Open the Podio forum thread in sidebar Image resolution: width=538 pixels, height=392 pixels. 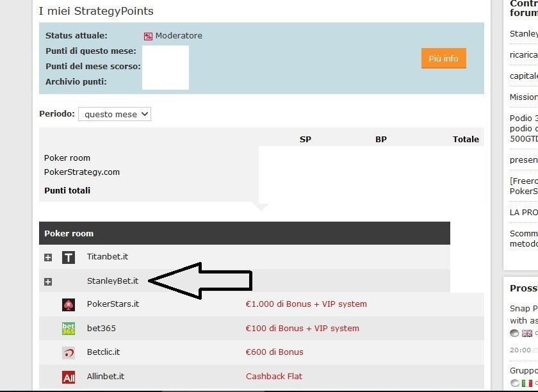524,128
